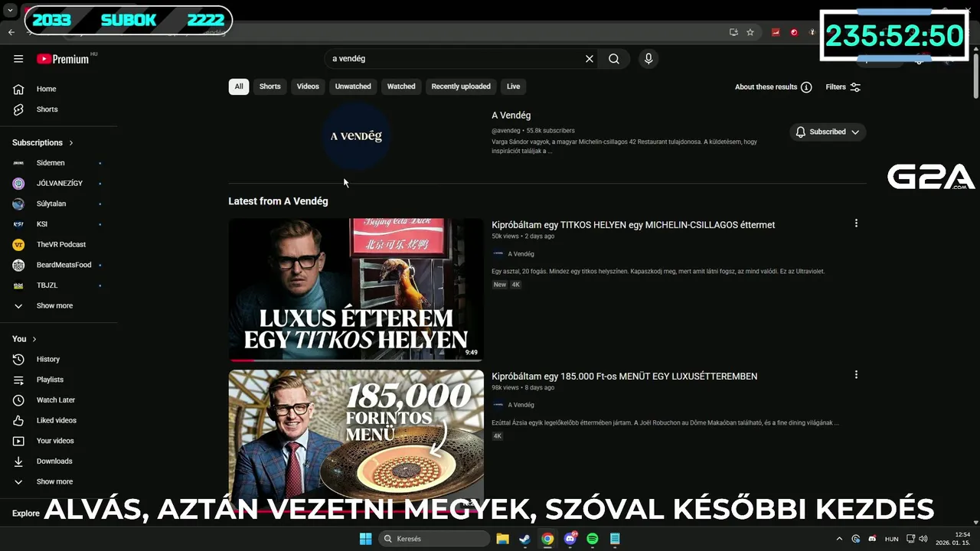
Task: Open the Windows Start menu
Action: coord(366,539)
